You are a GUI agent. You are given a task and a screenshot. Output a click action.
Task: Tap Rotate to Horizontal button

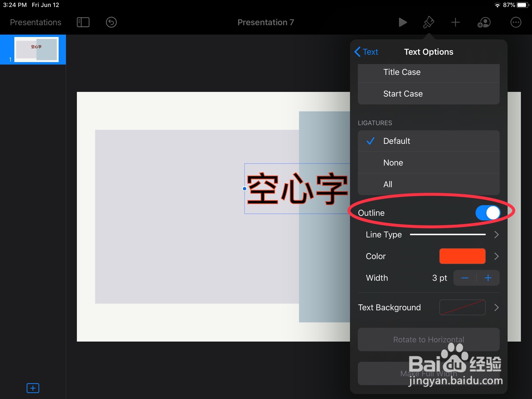[429, 339]
